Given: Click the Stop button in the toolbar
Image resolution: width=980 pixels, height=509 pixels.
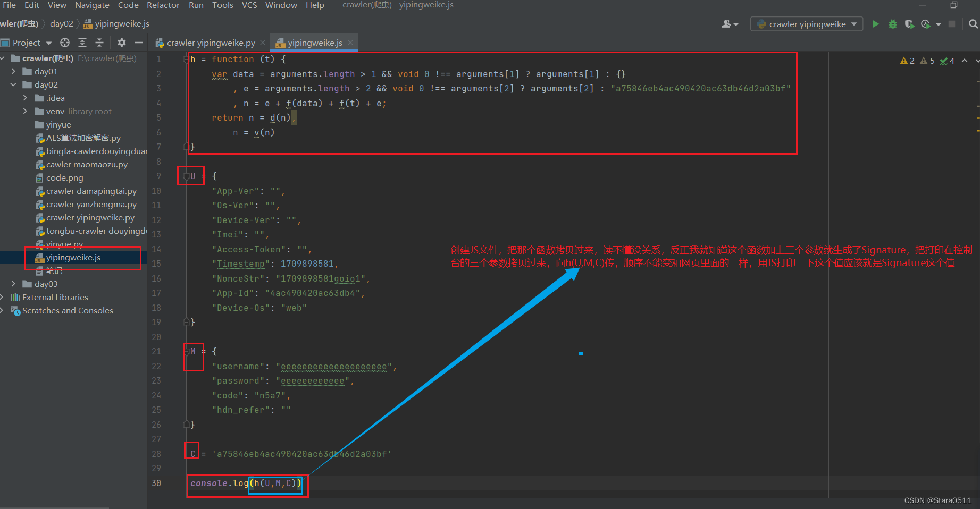Looking at the screenshot, I should (952, 24).
